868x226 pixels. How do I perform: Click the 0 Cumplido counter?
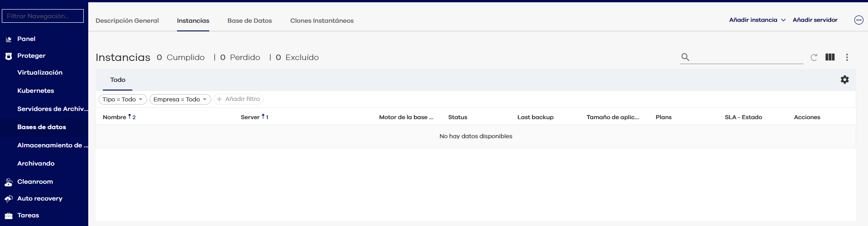click(x=181, y=57)
